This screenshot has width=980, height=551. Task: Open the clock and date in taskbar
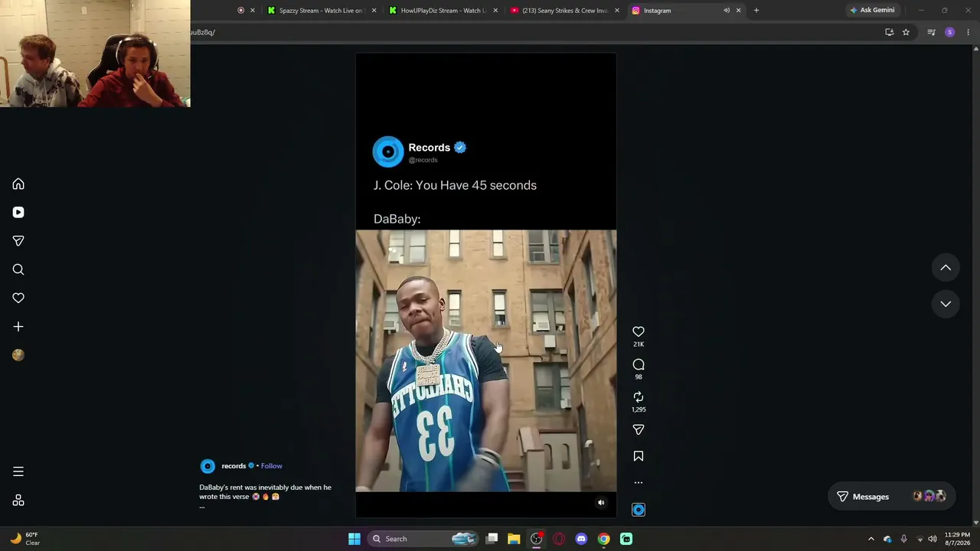coord(957,539)
